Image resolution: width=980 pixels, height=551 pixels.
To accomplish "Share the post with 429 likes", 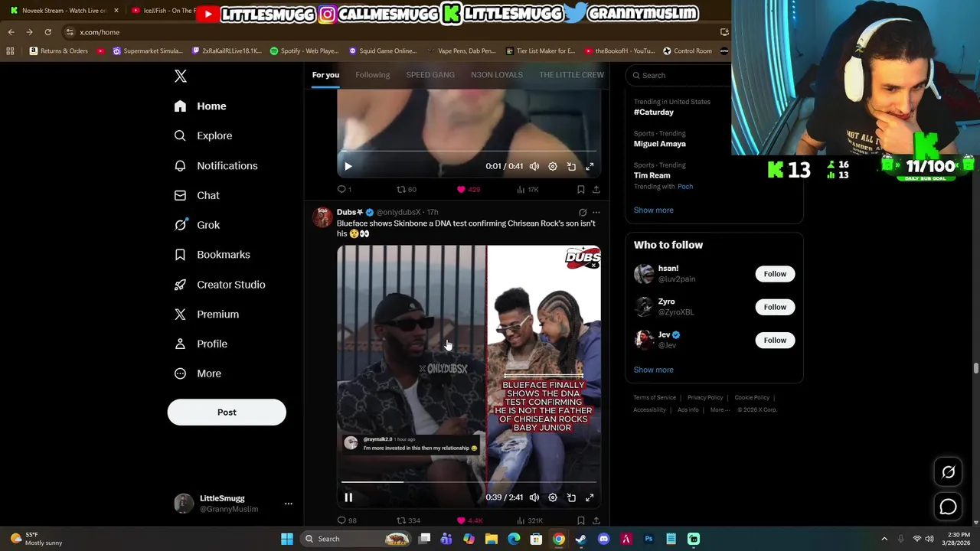I will point(596,189).
